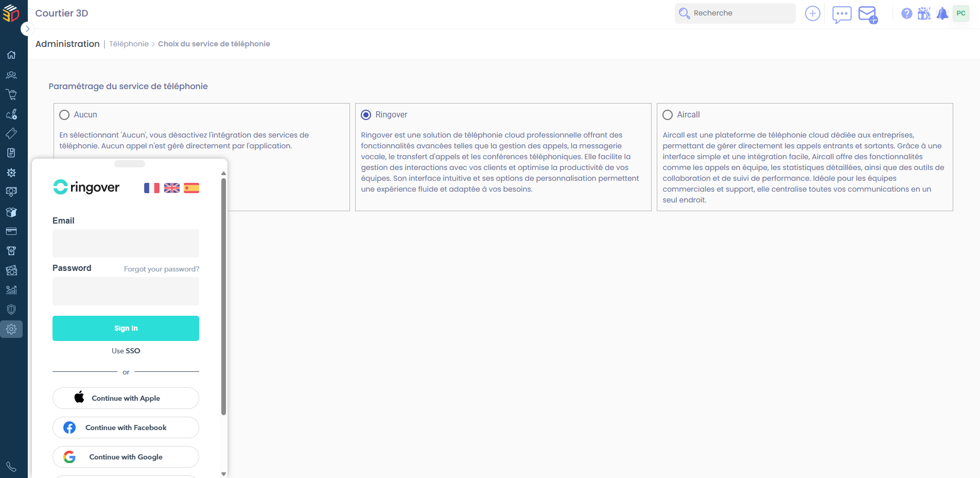Click the new email envelope icon
The height and width of the screenshot is (478, 980).
(868, 14)
